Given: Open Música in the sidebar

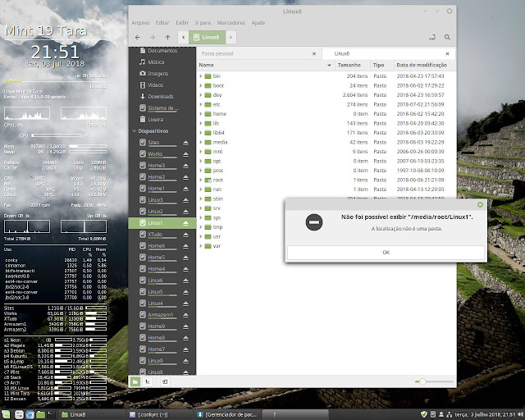Looking at the screenshot, I should click(x=162, y=62).
